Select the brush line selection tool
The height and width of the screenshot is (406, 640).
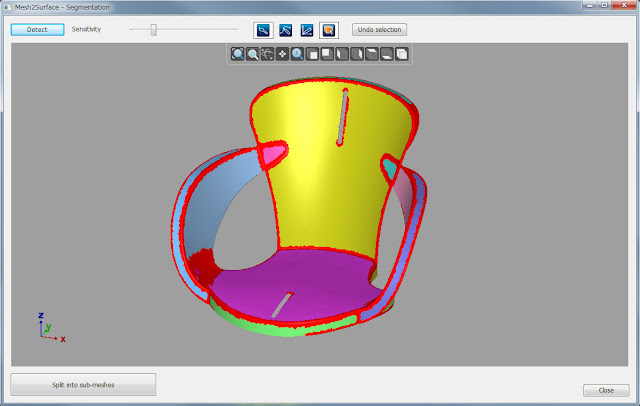[263, 30]
